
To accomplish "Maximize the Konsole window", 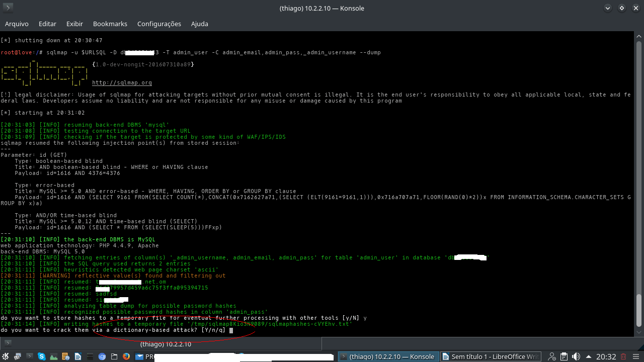I will 622,8.
